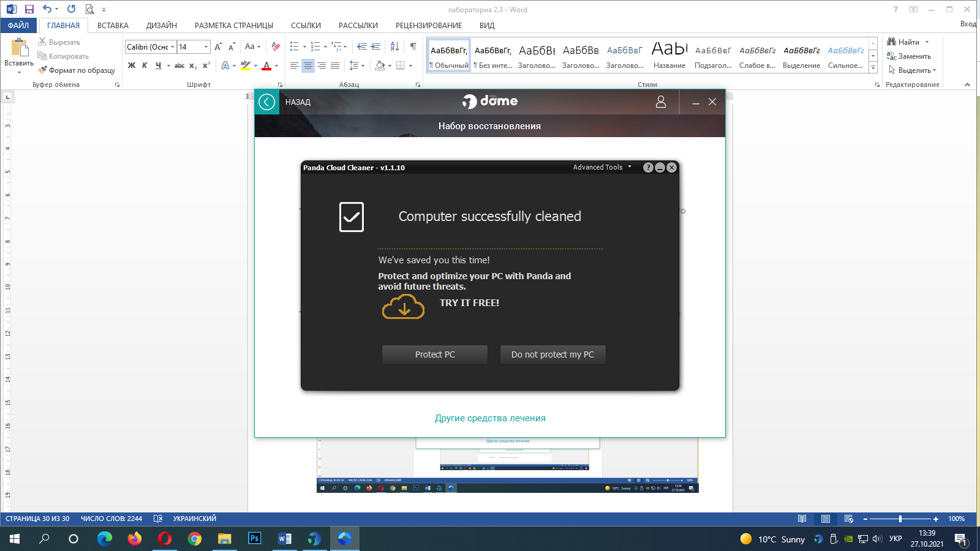Justify the paragraph text
This screenshot has width=980, height=551.
tap(335, 66)
